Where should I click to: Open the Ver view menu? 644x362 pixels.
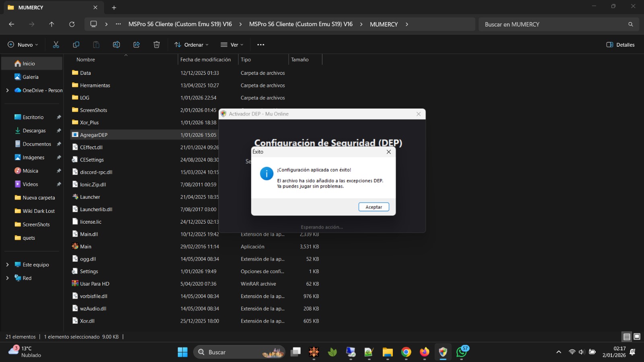tap(232, 45)
